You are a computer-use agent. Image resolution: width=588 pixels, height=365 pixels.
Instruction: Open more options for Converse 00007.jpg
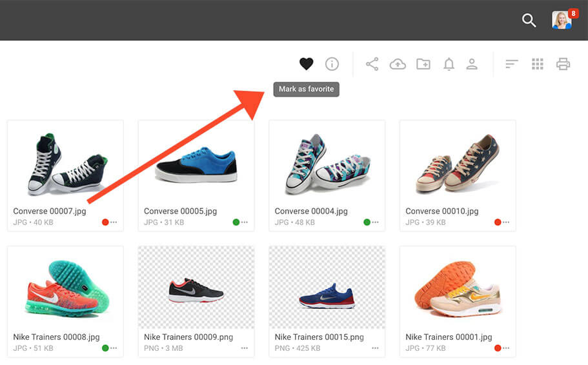pos(114,222)
